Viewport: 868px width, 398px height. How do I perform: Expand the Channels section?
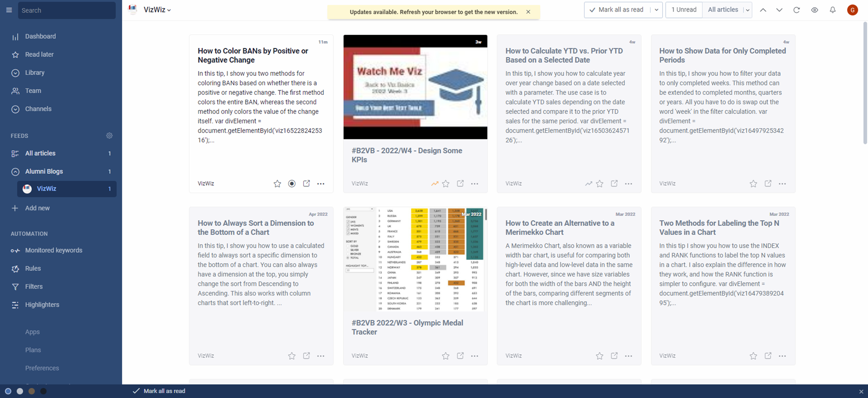coord(15,109)
